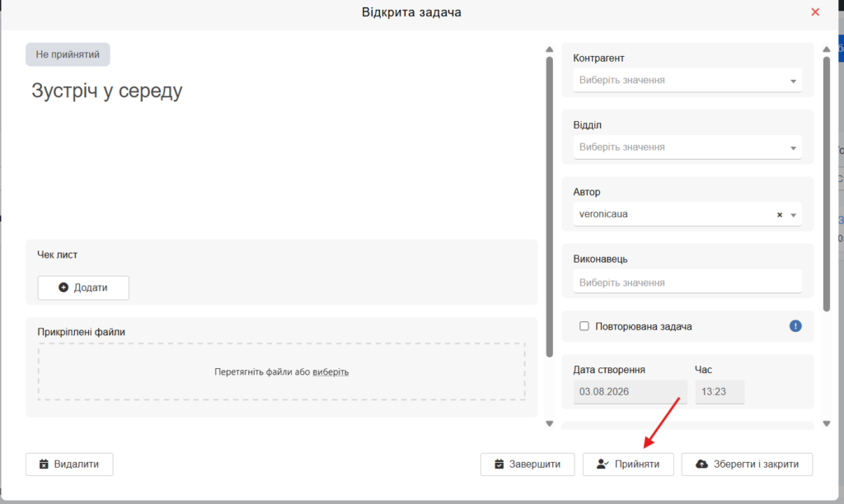Click calendar-check icon on Завершити button
This screenshot has height=504, width=844.
499,464
